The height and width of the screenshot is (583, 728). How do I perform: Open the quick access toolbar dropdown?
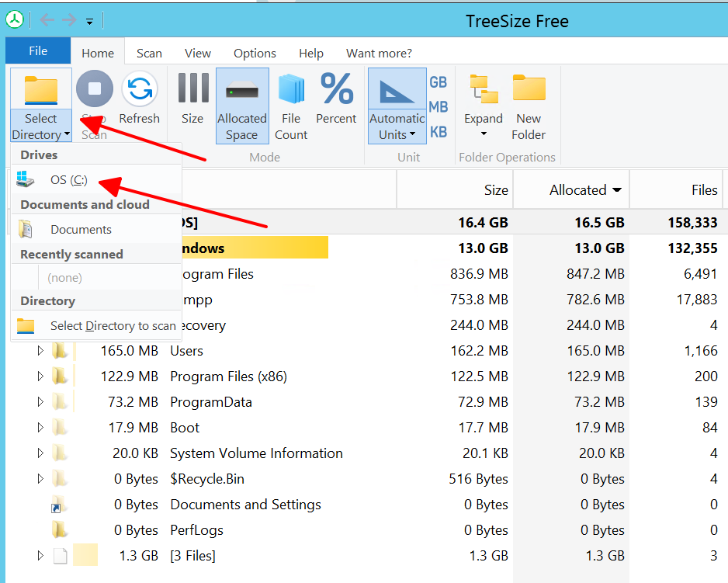pos(89,22)
